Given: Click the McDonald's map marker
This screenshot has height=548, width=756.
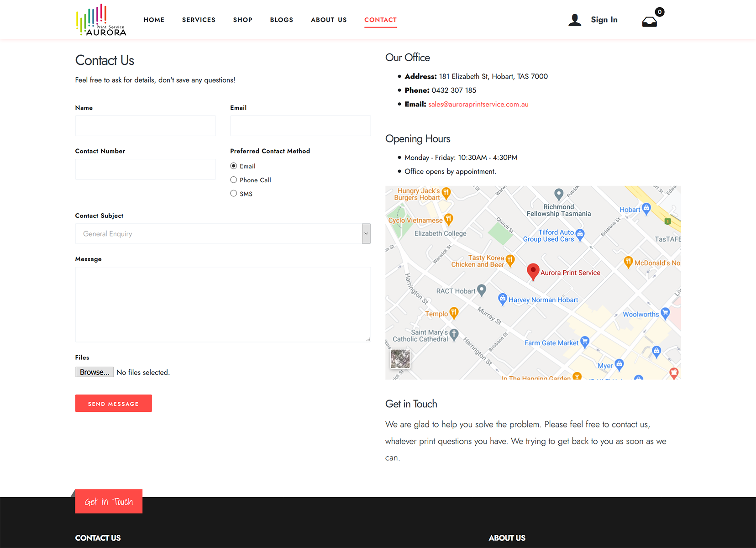Looking at the screenshot, I should click(x=628, y=262).
